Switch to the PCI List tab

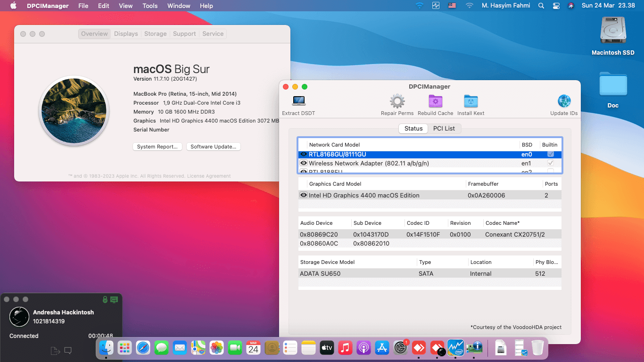pyautogui.click(x=444, y=128)
